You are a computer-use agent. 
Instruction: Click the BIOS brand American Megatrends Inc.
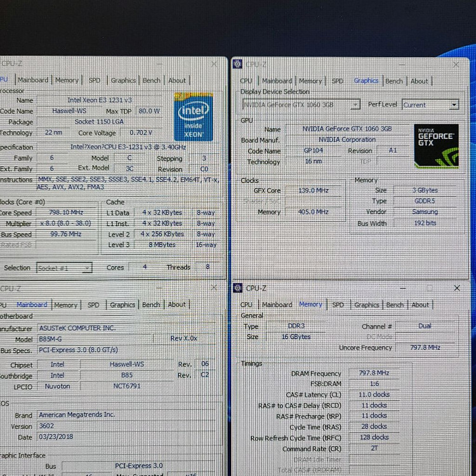pyautogui.click(x=126, y=414)
